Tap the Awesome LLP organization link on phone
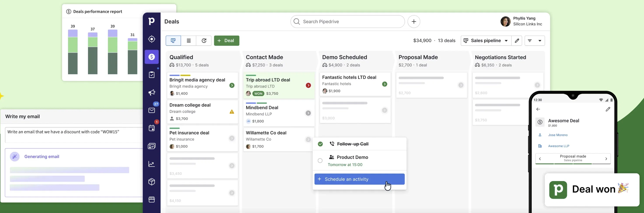Viewport: 644px width, 213px height. tap(558, 146)
